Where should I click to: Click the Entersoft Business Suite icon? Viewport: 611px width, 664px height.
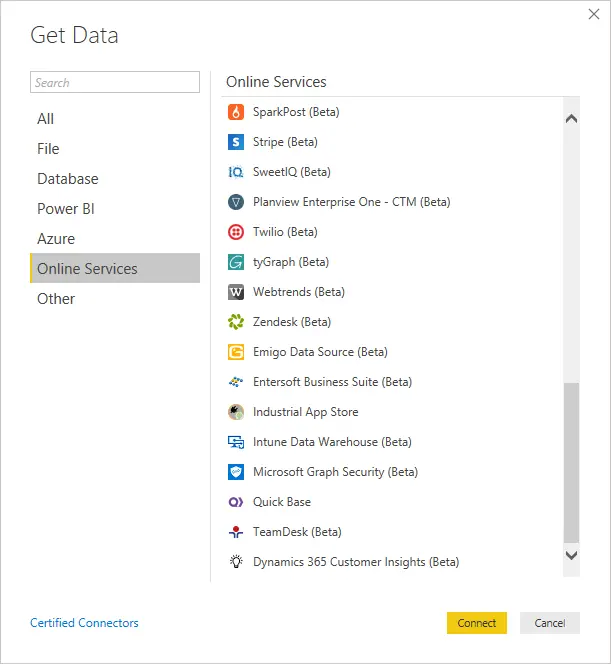[236, 382]
